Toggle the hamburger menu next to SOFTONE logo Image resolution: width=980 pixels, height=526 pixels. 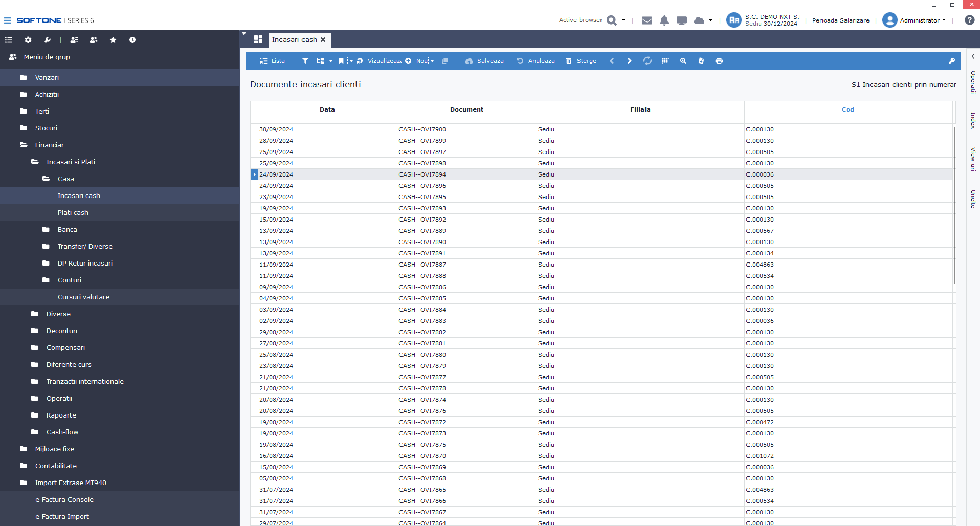pyautogui.click(x=7, y=20)
